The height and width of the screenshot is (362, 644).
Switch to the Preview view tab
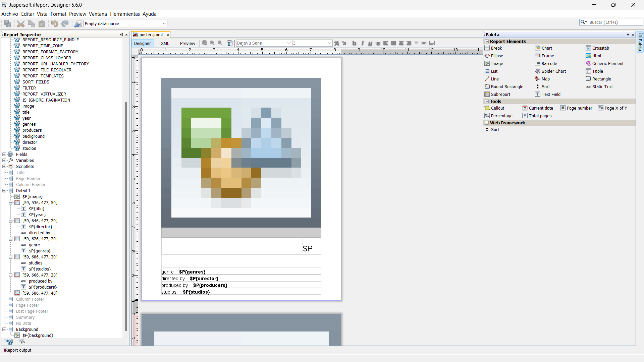[x=187, y=43]
